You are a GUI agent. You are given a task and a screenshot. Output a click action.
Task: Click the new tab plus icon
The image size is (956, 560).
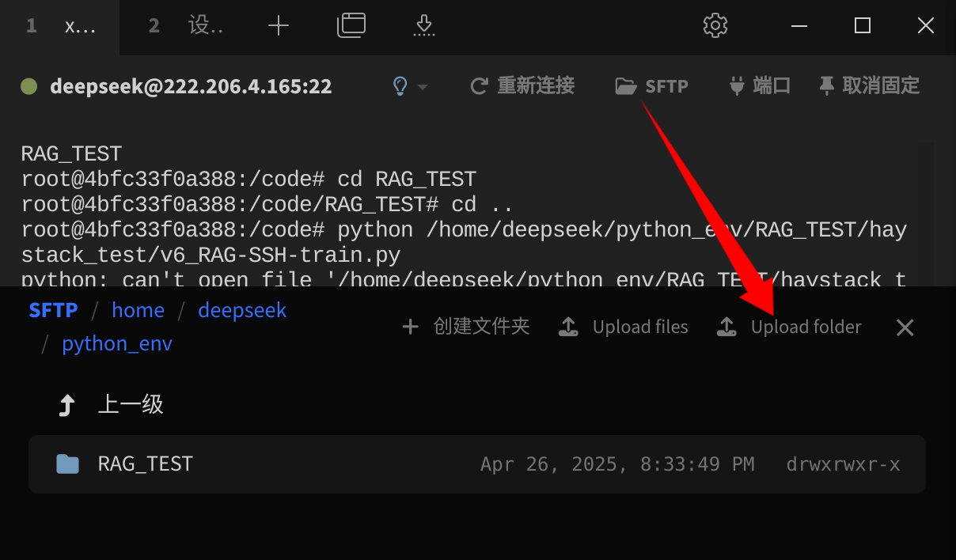tap(279, 26)
